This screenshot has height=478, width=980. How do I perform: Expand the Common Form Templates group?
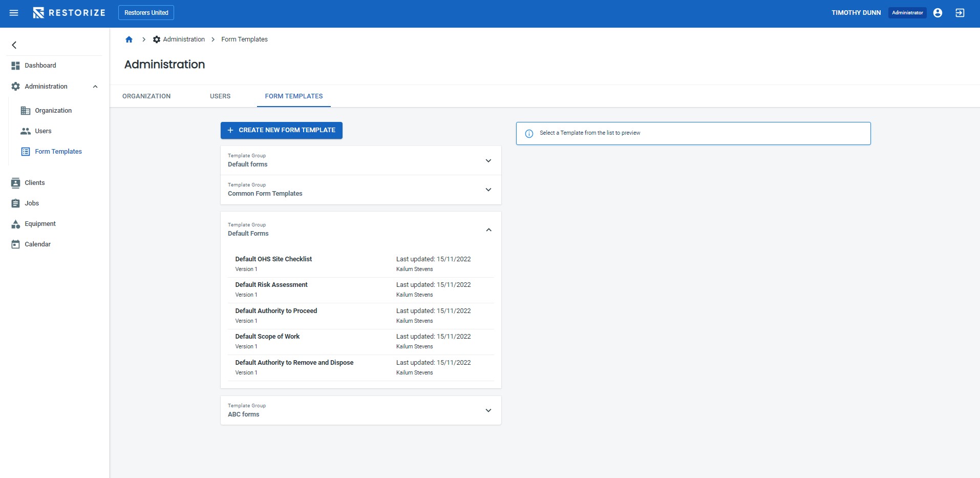488,190
